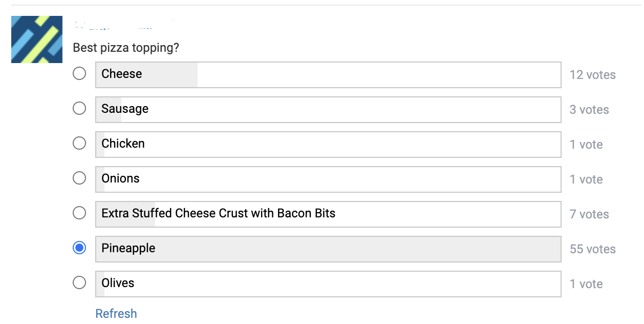The image size is (644, 324).
Task: Click the Chicken result bar
Action: pos(328,145)
